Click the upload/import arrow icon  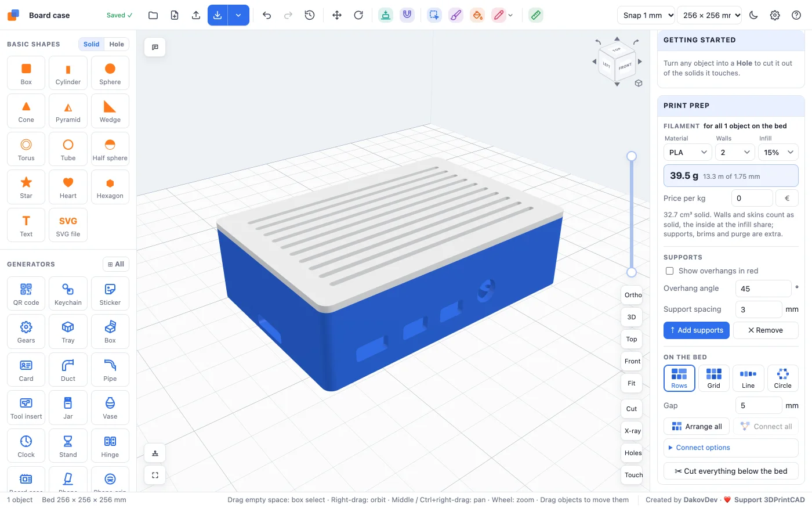[x=196, y=15]
